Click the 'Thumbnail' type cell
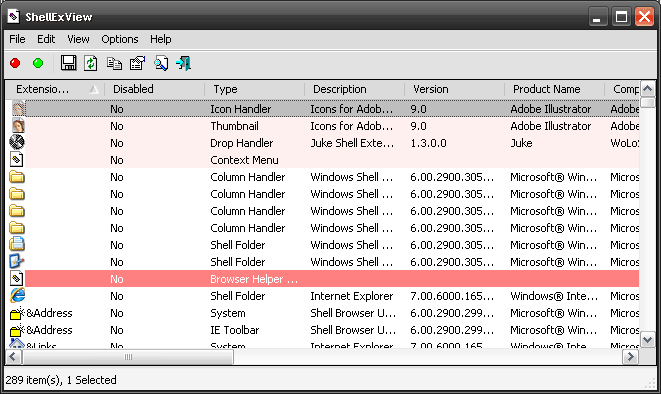Viewport: 661px width, 394px height. point(234,126)
